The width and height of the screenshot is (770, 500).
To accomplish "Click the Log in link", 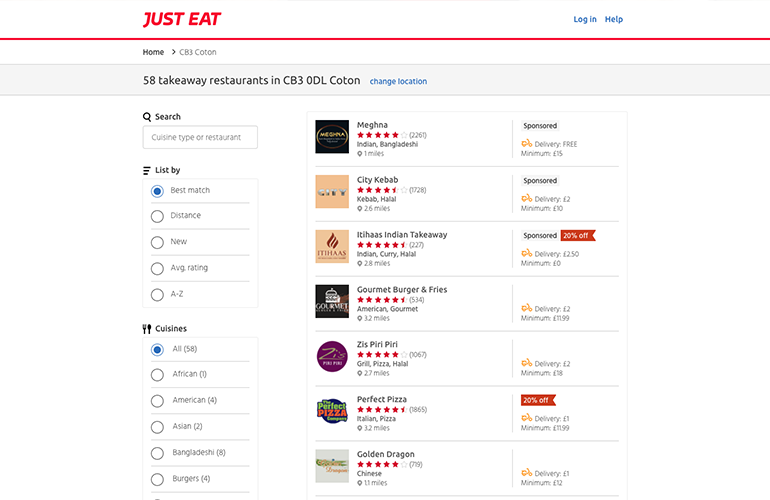I will (x=585, y=19).
